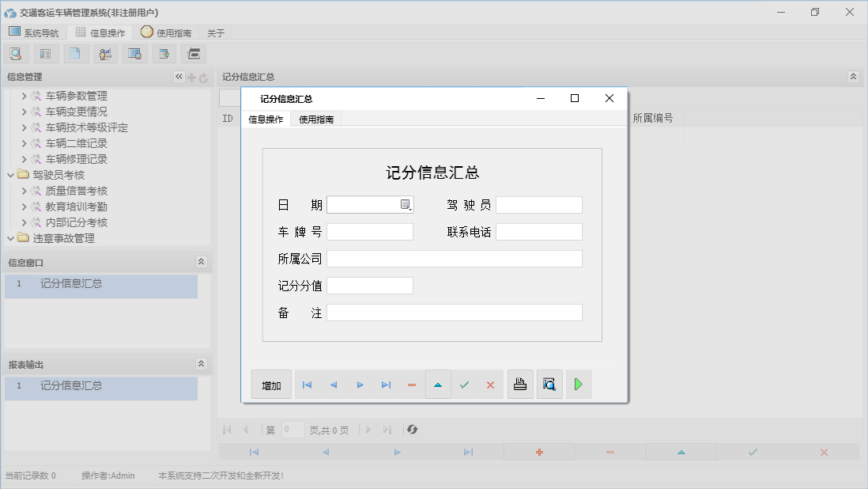The image size is (868, 489).
Task: Collapse the 信息窗口 panel
Action: pos(202,262)
